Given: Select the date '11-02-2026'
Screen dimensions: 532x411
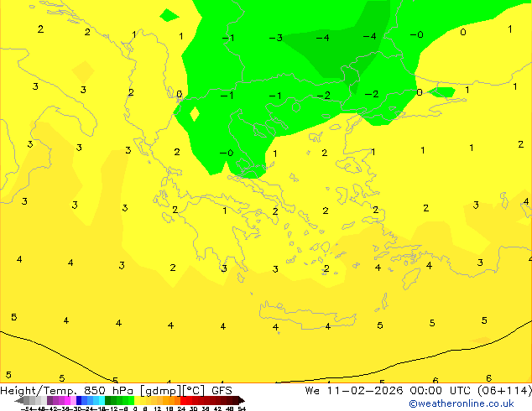Looking at the screenshot, I should coord(365,391).
